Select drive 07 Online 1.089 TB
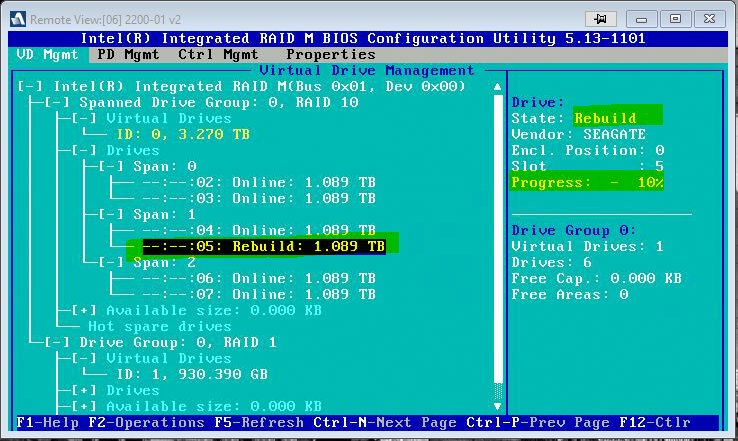 tap(259, 295)
